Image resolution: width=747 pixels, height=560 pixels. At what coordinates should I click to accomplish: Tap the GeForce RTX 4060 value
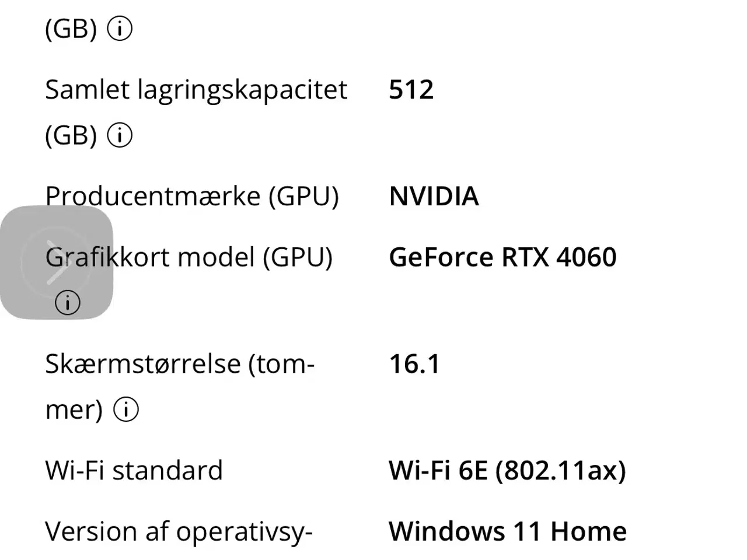502,257
